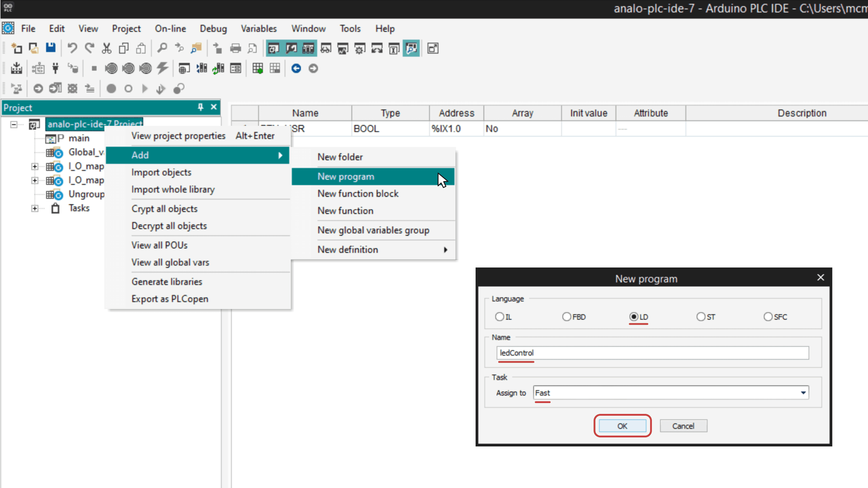Expand the Tasks tree node
This screenshot has width=868, height=488.
(x=35, y=208)
